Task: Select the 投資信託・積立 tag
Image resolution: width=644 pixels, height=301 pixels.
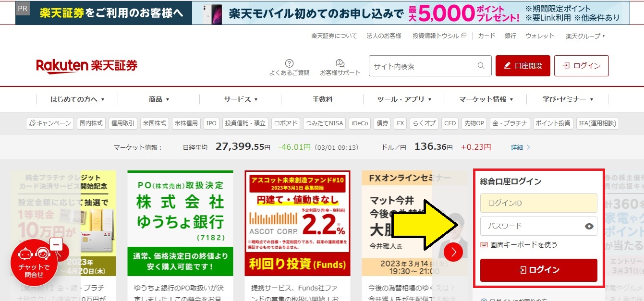Action: tap(245, 123)
